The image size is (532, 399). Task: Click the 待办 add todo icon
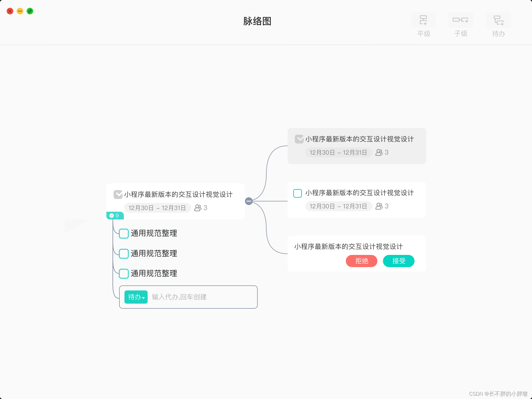pos(498,20)
